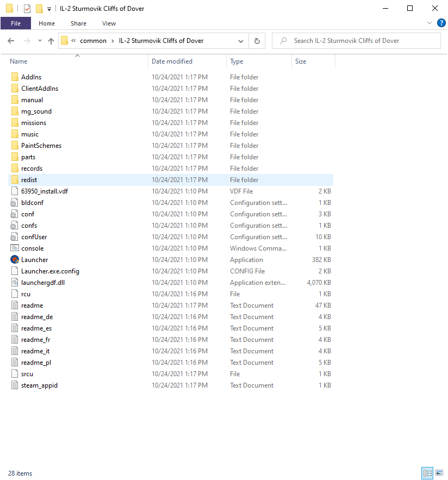The image size is (448, 480).
Task: Click the Launcher application icon
Action: [x=15, y=260]
